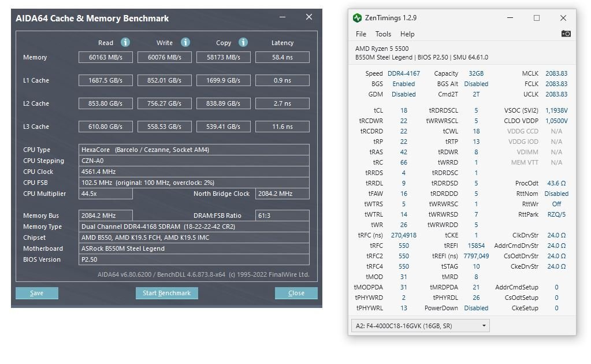Click the tRAS value 42

coord(404,152)
